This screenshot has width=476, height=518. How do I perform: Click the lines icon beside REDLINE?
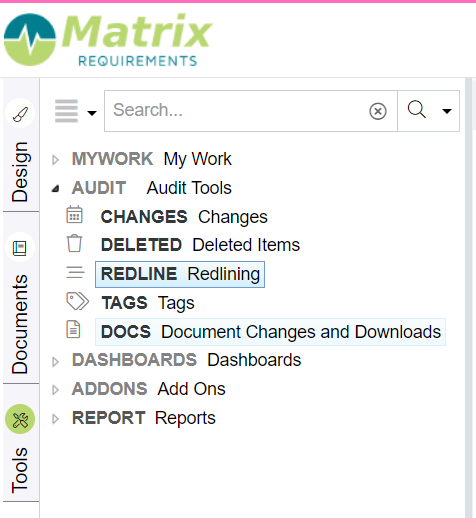pyautogui.click(x=75, y=272)
